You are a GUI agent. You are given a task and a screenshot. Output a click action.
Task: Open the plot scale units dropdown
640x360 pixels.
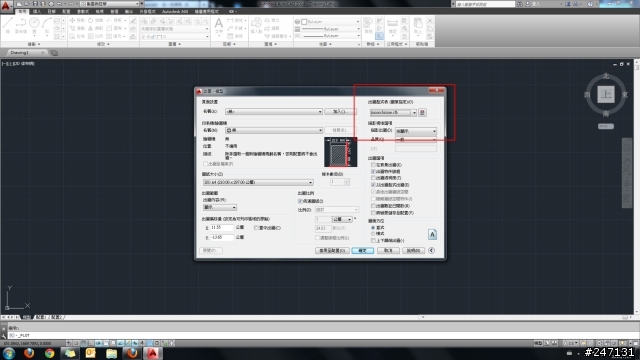click(342, 220)
